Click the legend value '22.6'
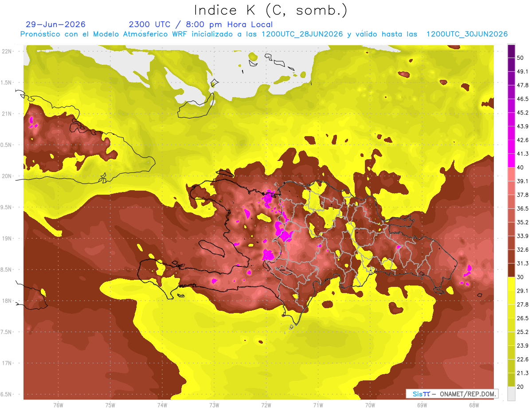The width and height of the screenshot is (532, 411). [523, 359]
